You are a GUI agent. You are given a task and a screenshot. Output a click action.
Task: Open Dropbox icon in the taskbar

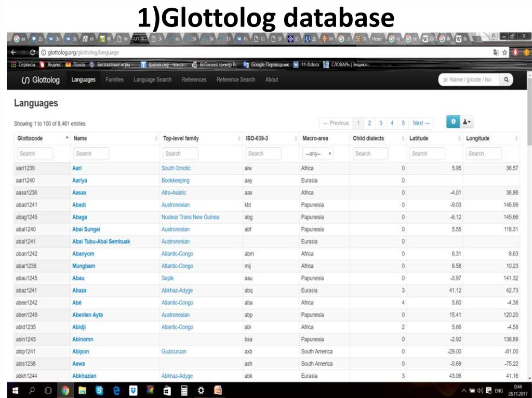(x=133, y=390)
